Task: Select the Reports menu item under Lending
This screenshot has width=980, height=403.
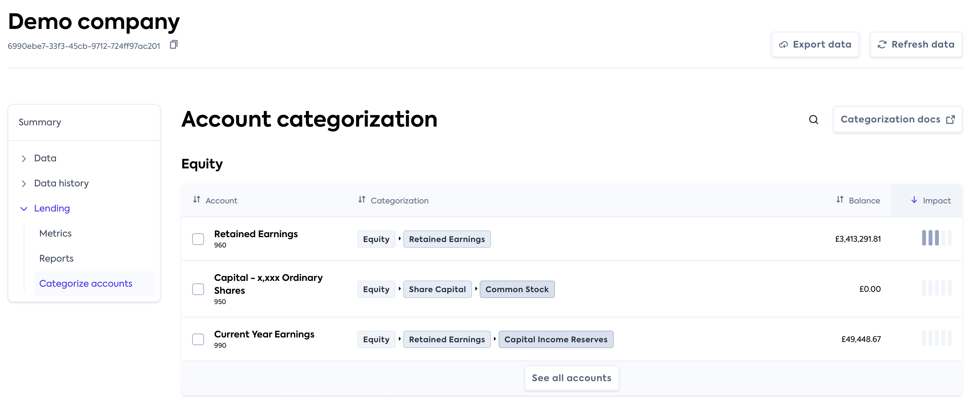Action: pos(56,258)
